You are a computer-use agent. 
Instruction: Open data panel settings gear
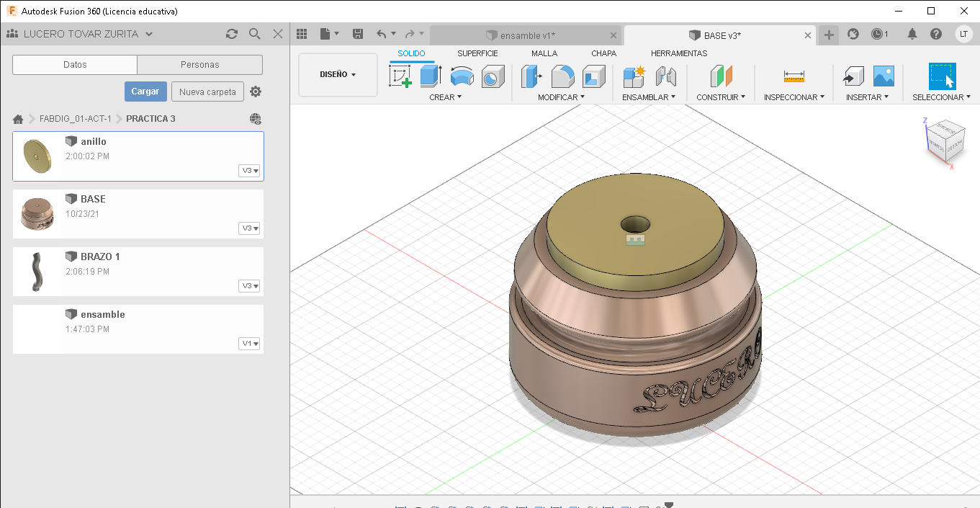point(256,92)
